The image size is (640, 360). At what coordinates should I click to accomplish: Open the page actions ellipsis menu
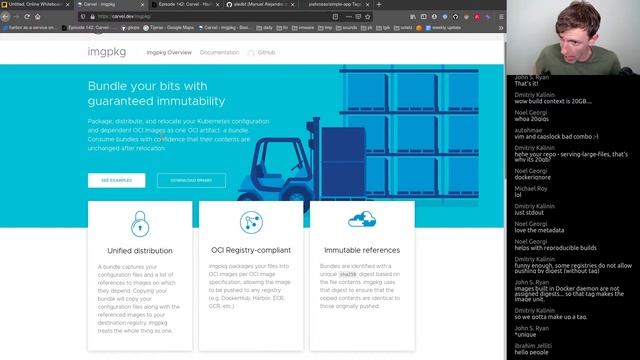tap(349, 17)
